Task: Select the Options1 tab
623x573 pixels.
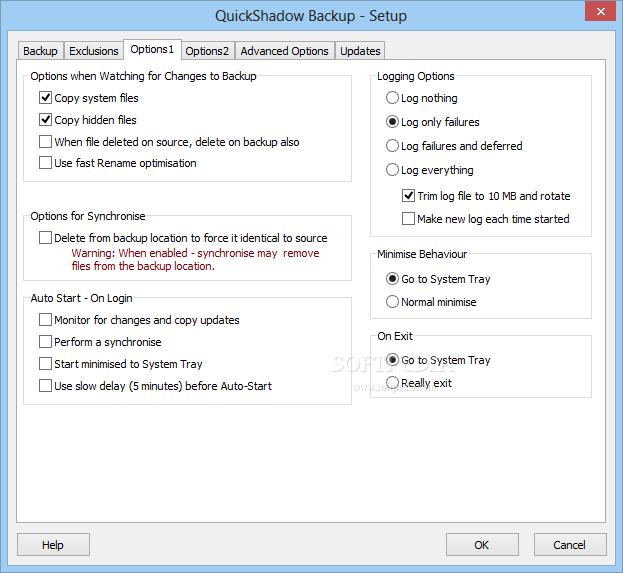Action: [153, 49]
